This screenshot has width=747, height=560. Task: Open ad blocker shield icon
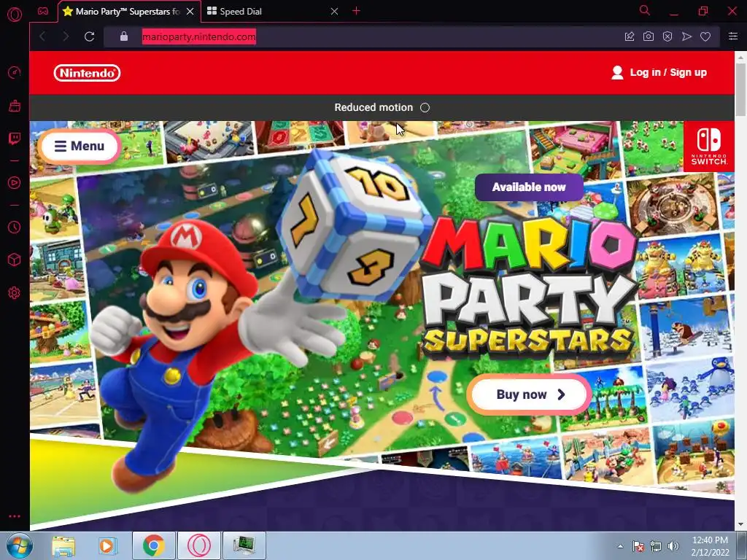pos(667,36)
